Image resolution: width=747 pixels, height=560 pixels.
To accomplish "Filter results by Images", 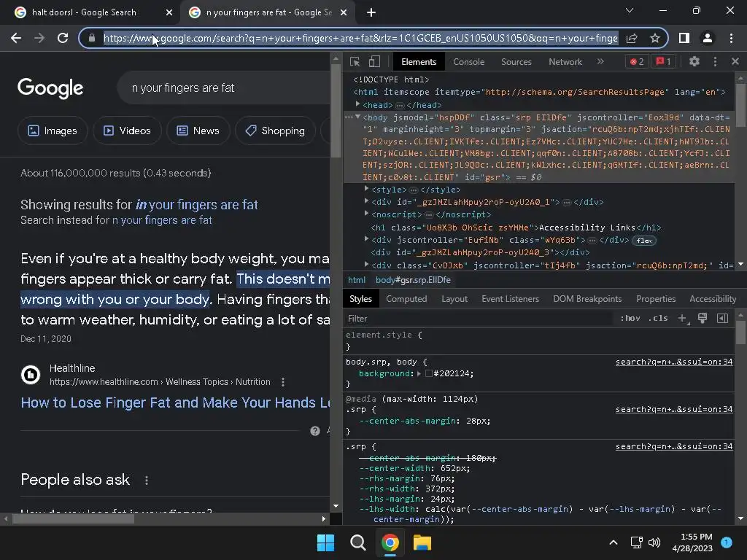I will point(53,131).
